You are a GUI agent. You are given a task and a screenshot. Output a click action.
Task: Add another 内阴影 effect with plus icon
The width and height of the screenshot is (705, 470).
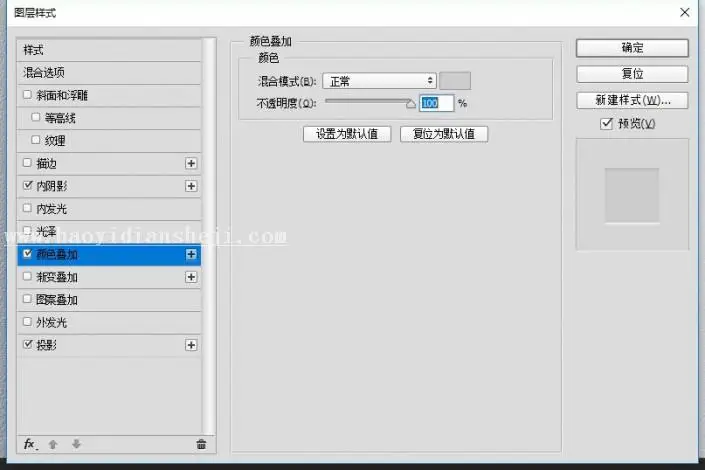(x=191, y=186)
